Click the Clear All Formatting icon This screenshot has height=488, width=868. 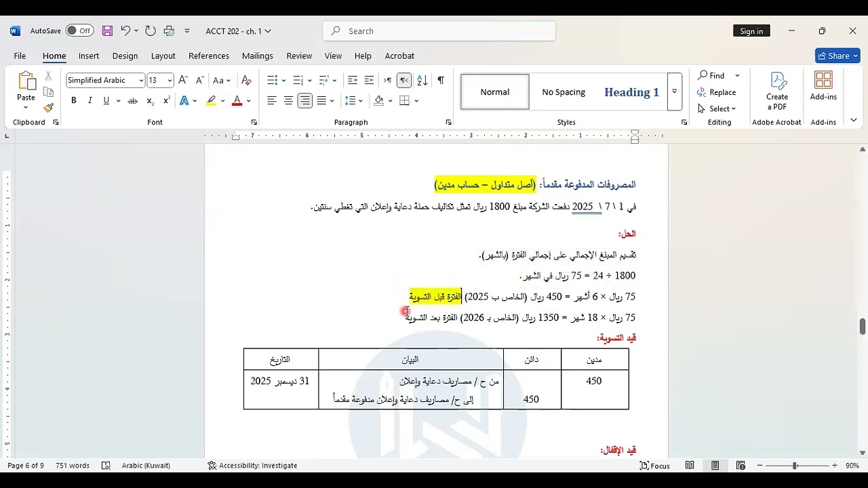[246, 80]
